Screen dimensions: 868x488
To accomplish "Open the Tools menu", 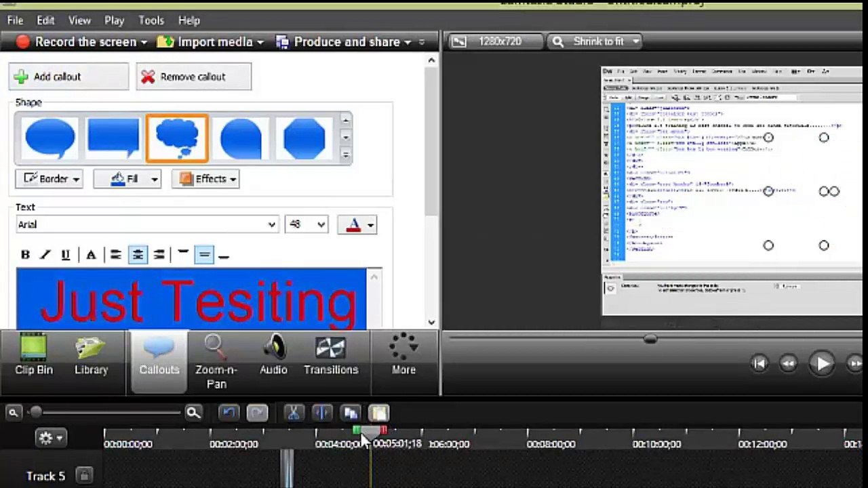I will tap(151, 20).
